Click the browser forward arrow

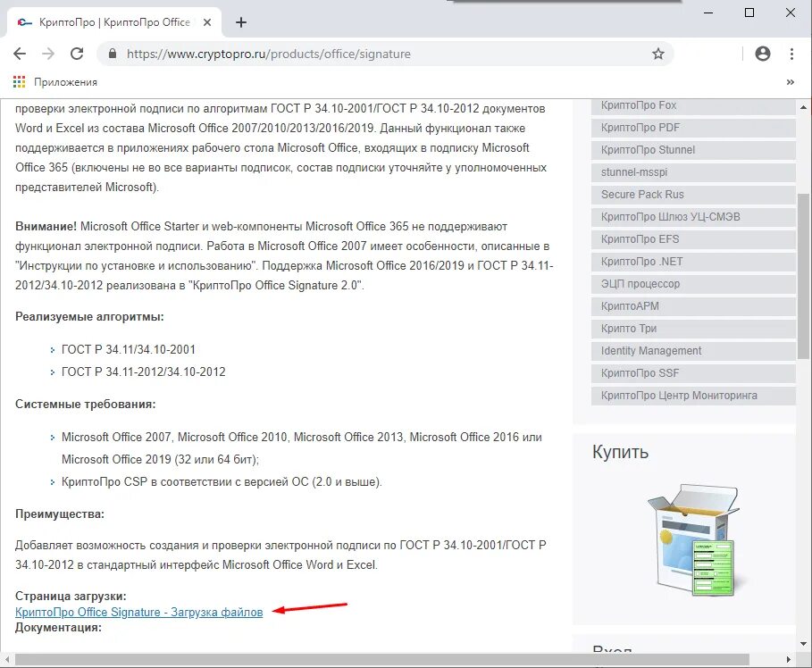pyautogui.click(x=48, y=54)
